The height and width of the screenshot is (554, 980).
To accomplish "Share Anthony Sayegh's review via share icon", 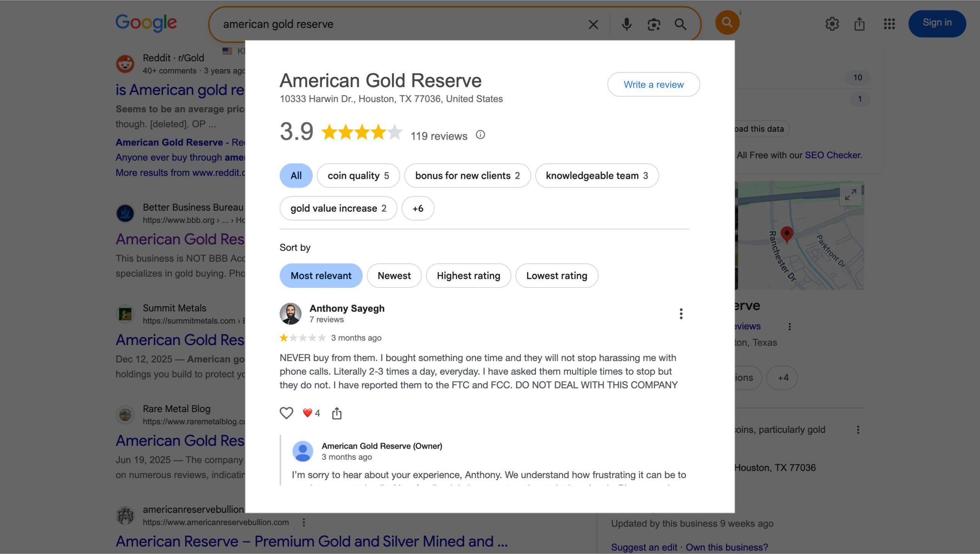I will tap(336, 413).
